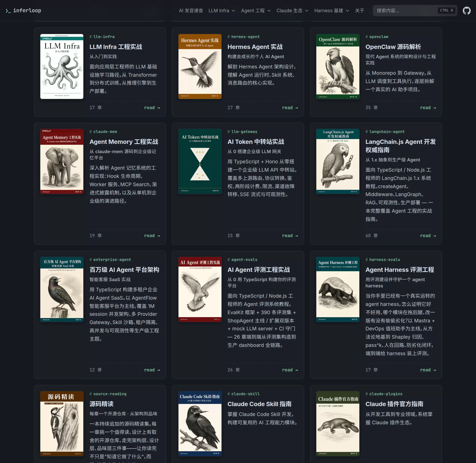Click the # openclaw tag
Viewport: 476px width, 463px height.
coord(377,37)
